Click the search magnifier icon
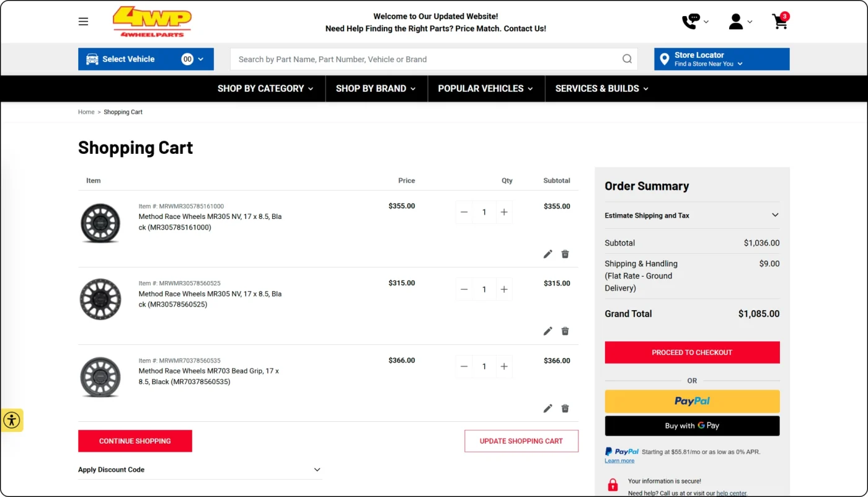The height and width of the screenshot is (497, 868). (627, 59)
